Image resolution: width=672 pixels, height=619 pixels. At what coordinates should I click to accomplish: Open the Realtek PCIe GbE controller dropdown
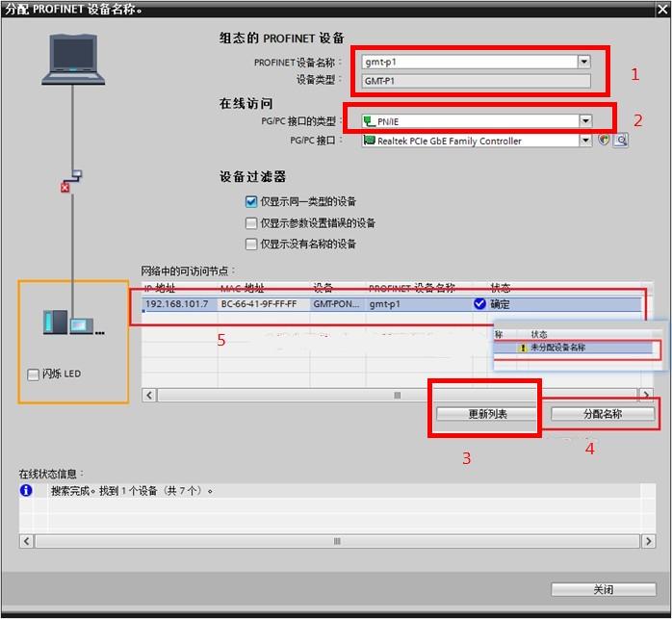(584, 141)
